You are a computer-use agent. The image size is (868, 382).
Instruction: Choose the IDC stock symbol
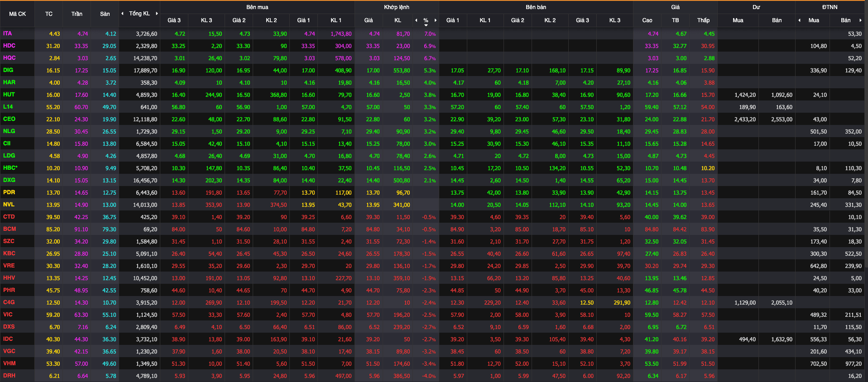pyautogui.click(x=8, y=339)
